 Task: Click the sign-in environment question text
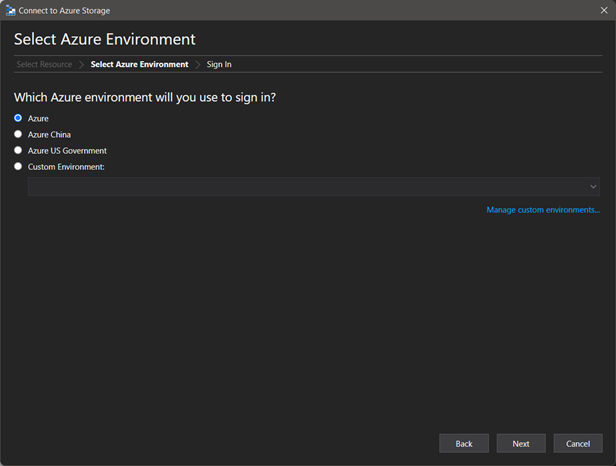(x=145, y=97)
